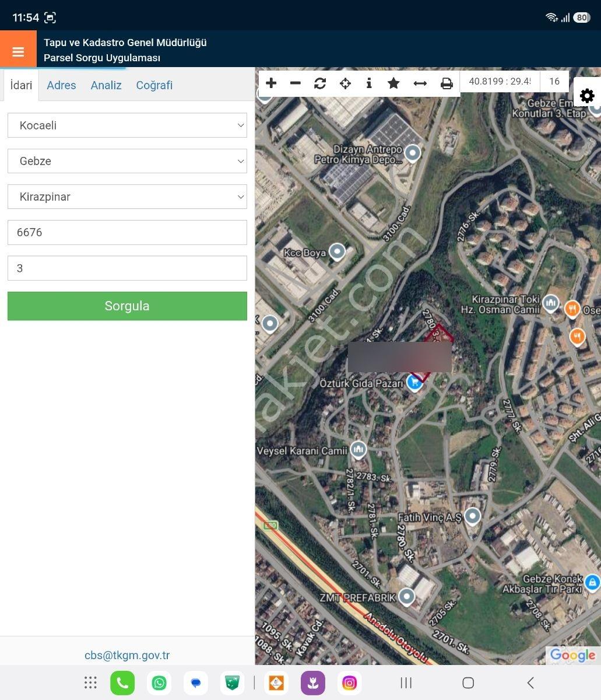
Task: Tap the Android back navigation button
Action: tap(530, 682)
